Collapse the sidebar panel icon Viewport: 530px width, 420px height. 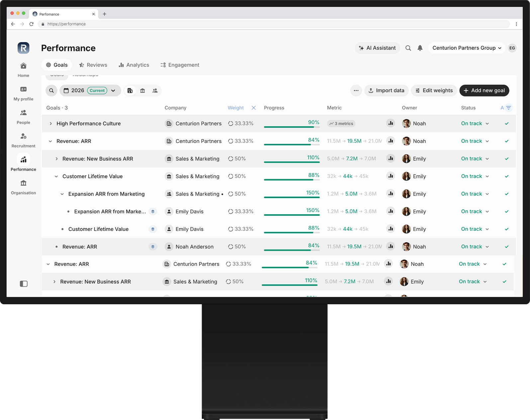(24, 284)
